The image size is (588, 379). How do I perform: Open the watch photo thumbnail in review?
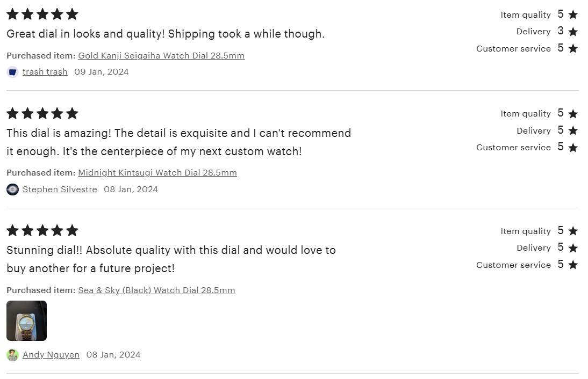click(x=27, y=320)
